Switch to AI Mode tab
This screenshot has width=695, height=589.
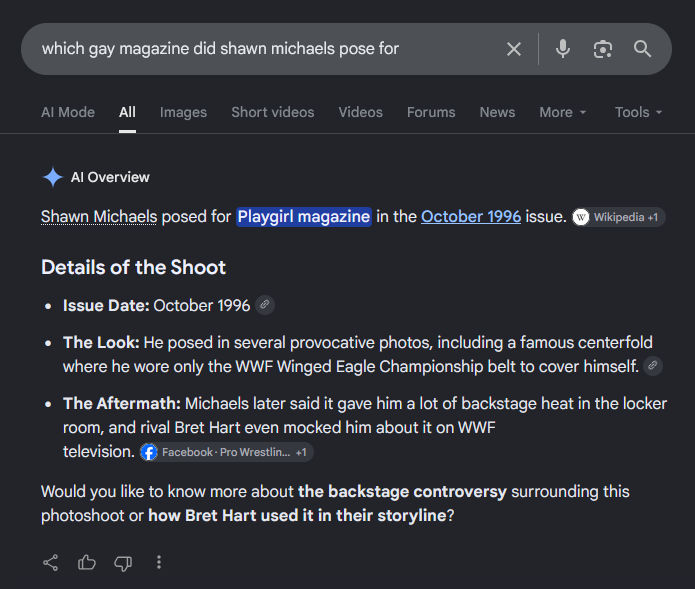click(68, 113)
